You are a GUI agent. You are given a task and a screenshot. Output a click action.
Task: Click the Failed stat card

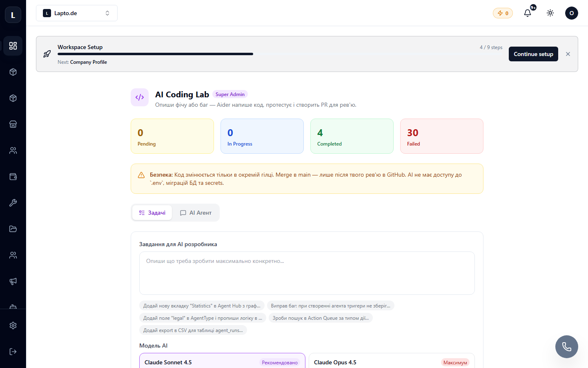442,136
